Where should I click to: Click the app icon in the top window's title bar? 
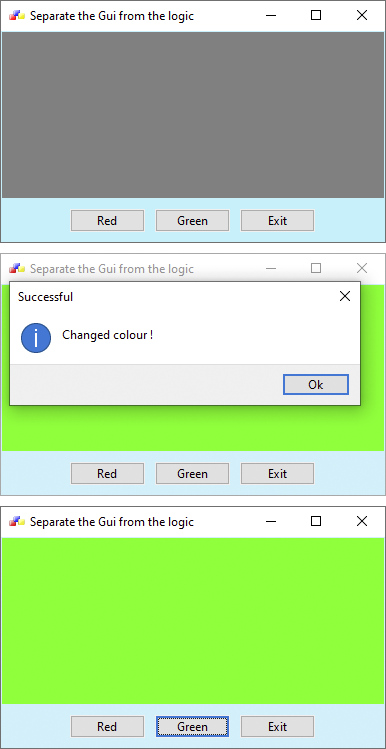[x=17, y=15]
